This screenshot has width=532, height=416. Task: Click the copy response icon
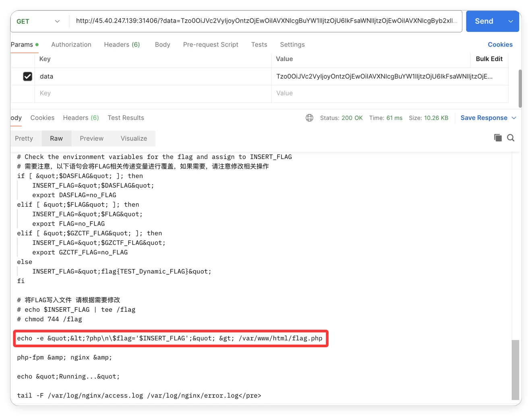(x=498, y=138)
